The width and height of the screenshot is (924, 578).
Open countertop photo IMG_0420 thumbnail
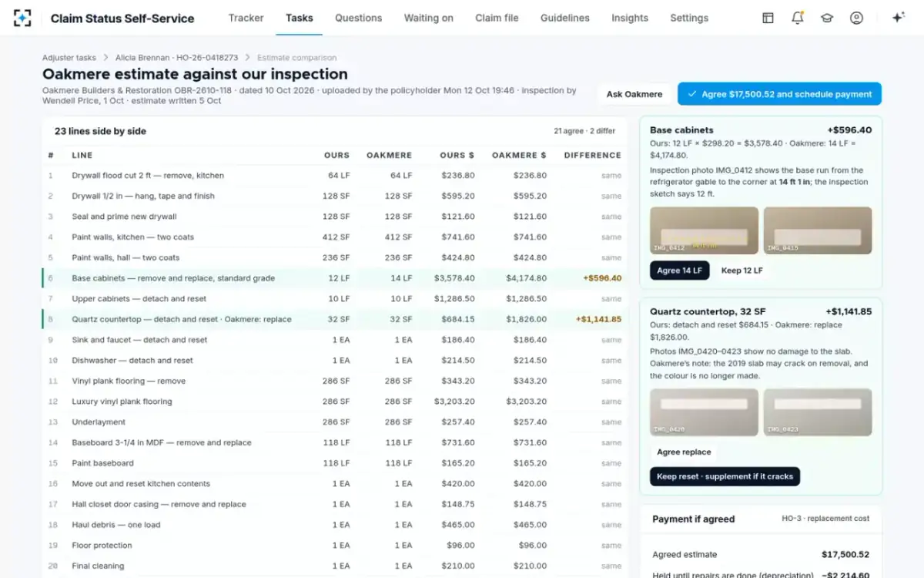704,412
